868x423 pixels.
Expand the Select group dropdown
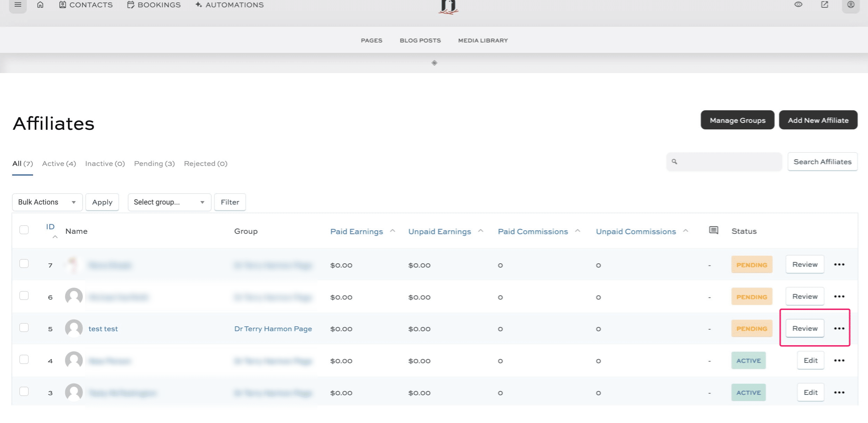pos(169,202)
